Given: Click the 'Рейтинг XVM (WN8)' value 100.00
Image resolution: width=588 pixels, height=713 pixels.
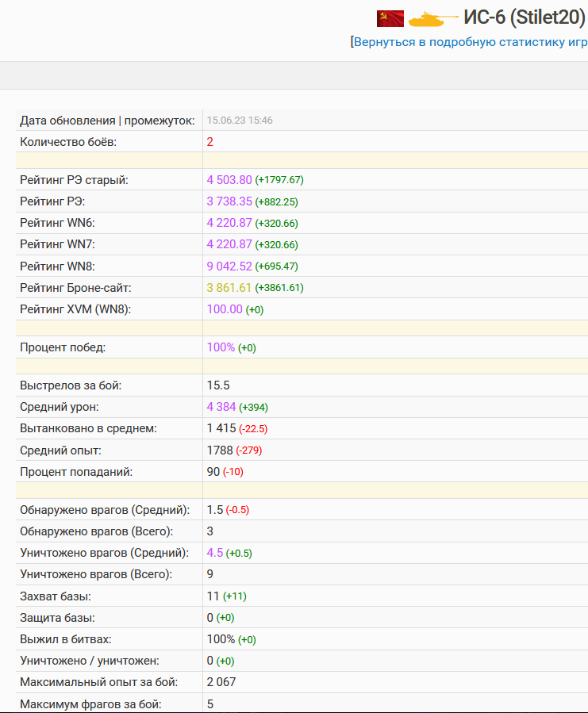Looking at the screenshot, I should coord(225,309).
